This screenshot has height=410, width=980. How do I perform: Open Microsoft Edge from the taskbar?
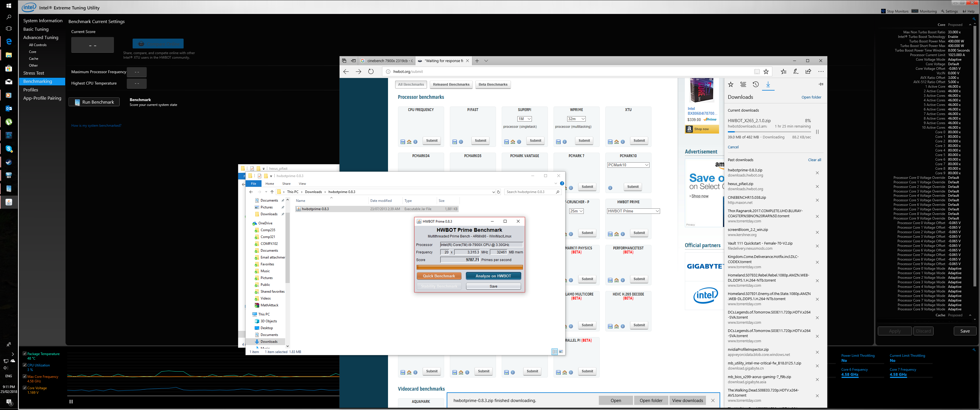pos(9,42)
